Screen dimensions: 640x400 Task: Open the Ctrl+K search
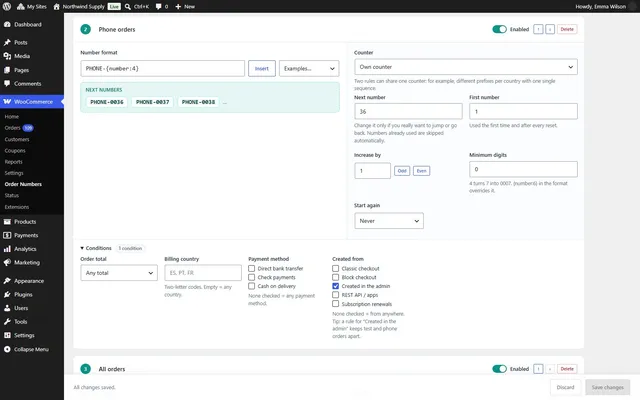click(137, 7)
